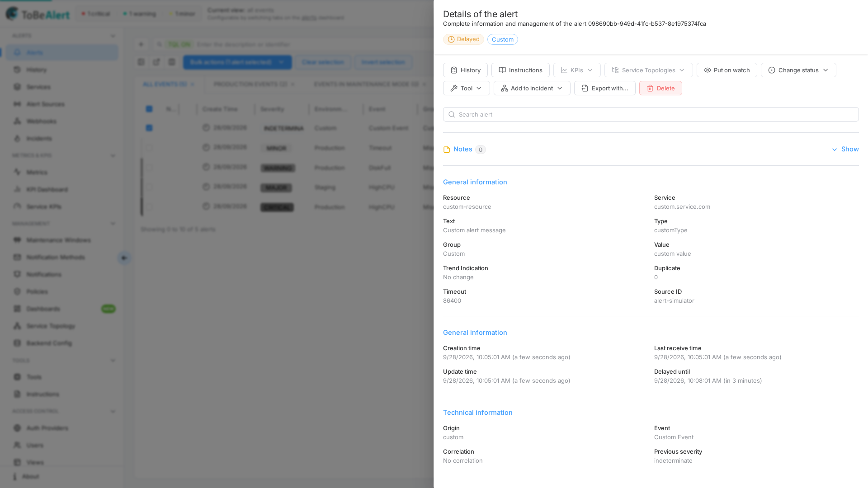Click the Service Topology sidebar icon
The width and height of the screenshot is (868, 488).
[17, 326]
